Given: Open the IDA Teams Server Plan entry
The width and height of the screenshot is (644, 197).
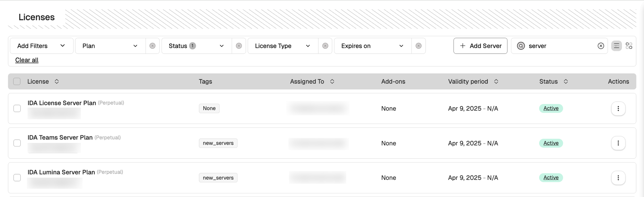Looking at the screenshot, I should click(60, 137).
